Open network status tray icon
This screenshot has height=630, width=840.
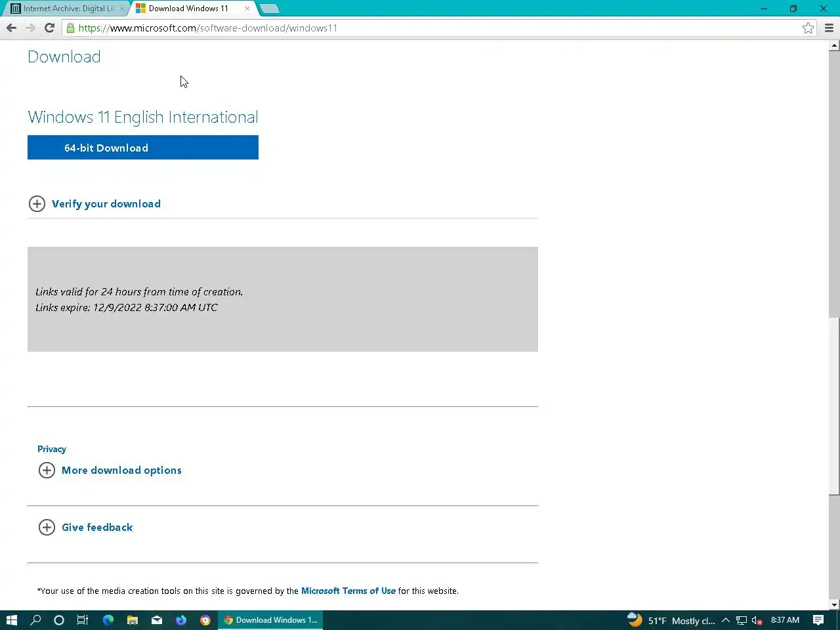pyautogui.click(x=742, y=620)
